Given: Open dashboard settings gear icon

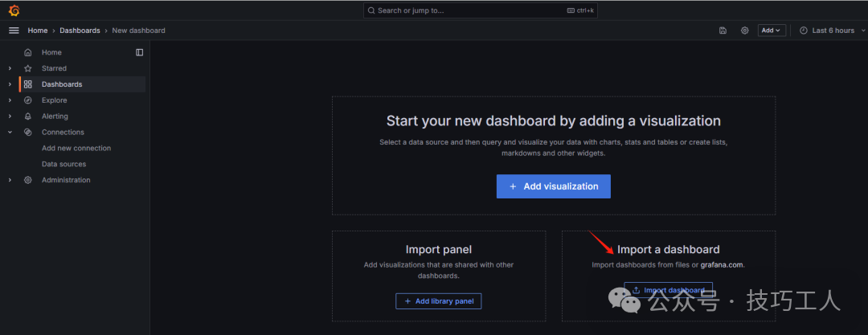Looking at the screenshot, I should [744, 31].
